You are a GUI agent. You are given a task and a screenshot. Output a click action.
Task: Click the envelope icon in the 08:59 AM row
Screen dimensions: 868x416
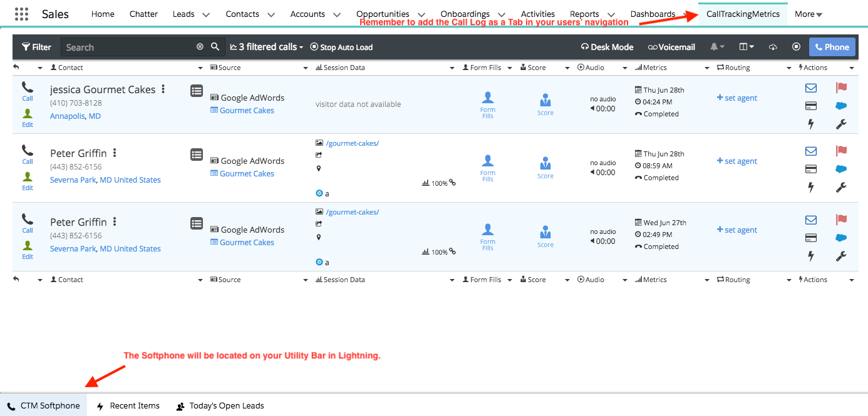(x=811, y=151)
